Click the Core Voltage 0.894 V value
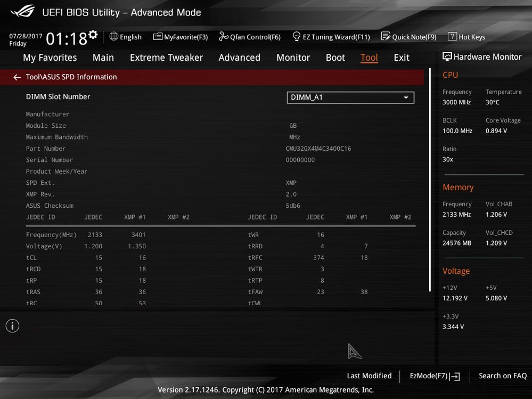 click(496, 131)
